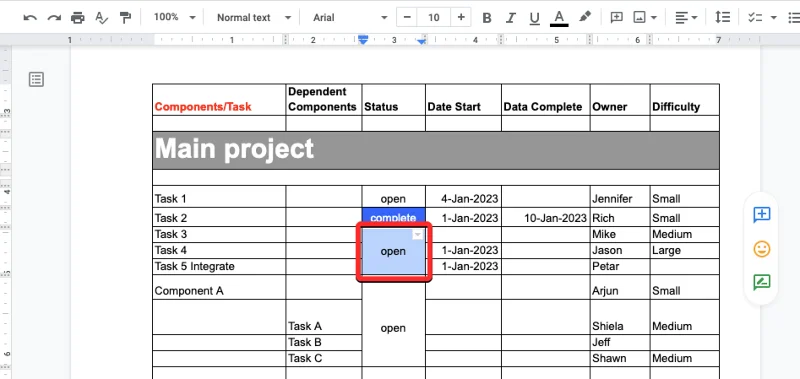Click the 'Dependent Components' header cell
The height and width of the screenshot is (379, 800).
(x=323, y=100)
